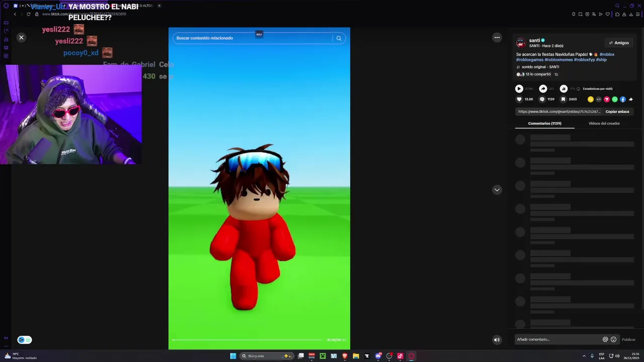Image resolution: width=644 pixels, height=362 pixels.
Task: Share to Facebook icon
Action: click(623, 100)
